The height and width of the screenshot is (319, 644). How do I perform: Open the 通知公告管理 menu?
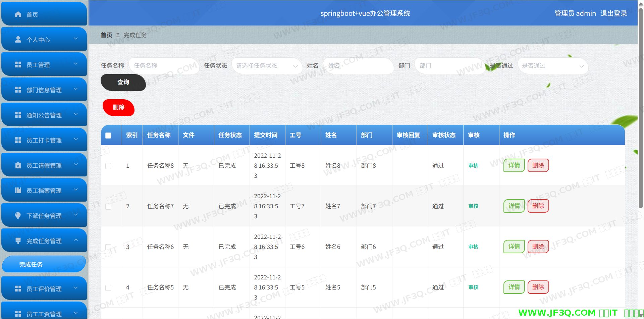click(44, 115)
